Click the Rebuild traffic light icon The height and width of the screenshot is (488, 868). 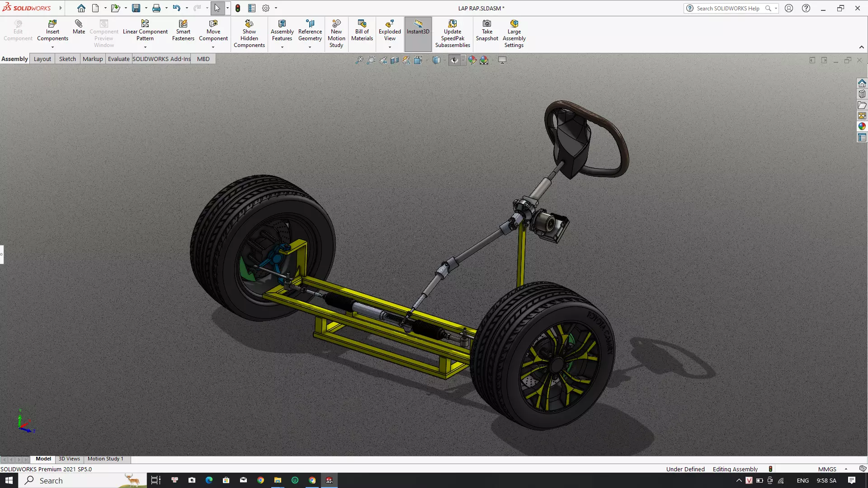point(238,8)
